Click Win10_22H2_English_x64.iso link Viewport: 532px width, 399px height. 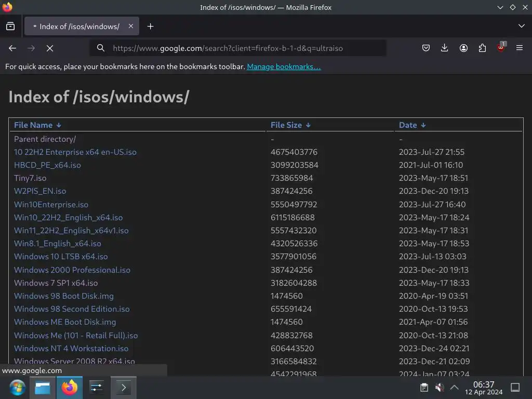pos(68,218)
